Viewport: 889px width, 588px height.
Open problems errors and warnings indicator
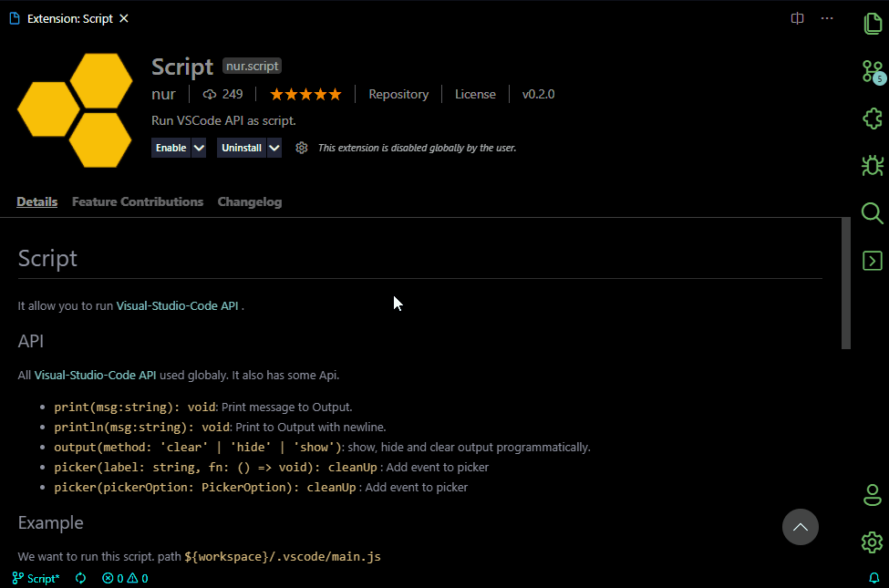tap(125, 578)
